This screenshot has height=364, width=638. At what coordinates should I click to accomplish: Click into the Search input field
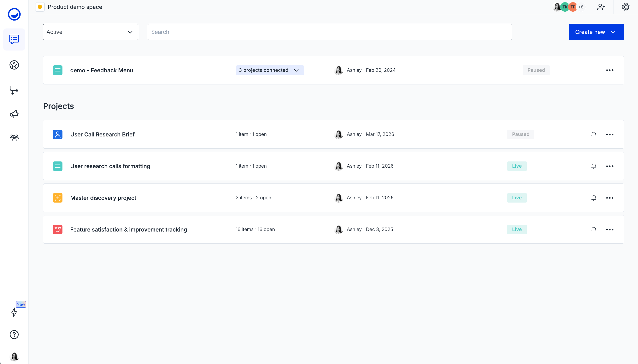click(x=329, y=32)
